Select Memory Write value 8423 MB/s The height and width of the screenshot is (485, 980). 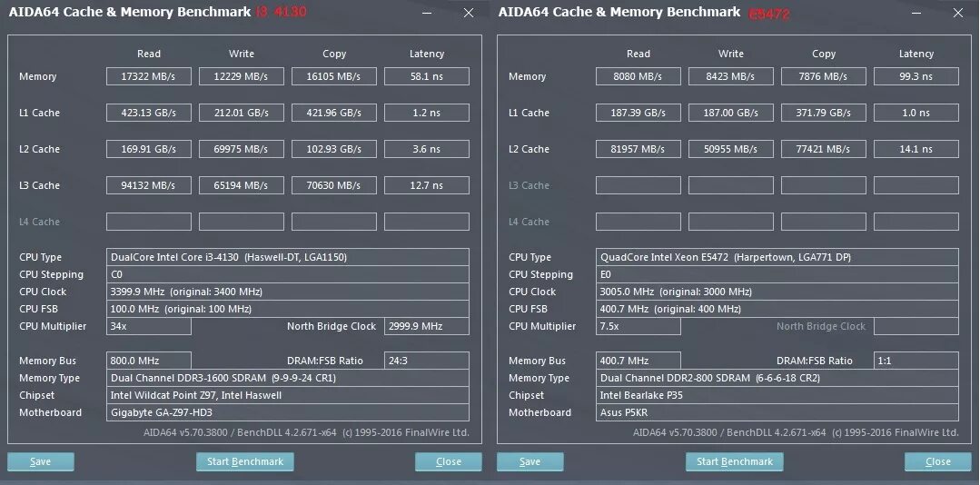730,76
